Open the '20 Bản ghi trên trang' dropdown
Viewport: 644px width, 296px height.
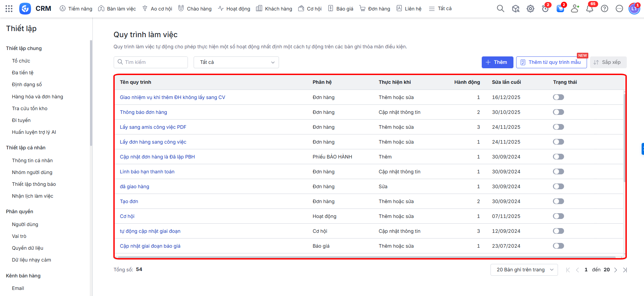pyautogui.click(x=524, y=270)
